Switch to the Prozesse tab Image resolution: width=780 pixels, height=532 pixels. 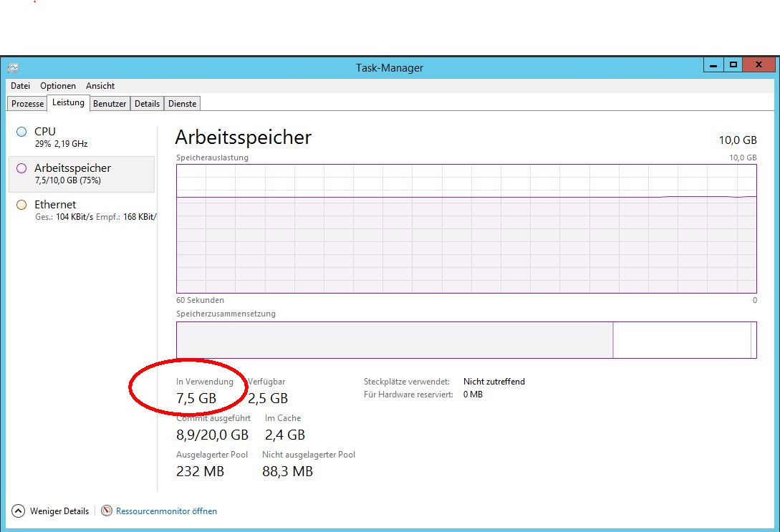coord(27,103)
